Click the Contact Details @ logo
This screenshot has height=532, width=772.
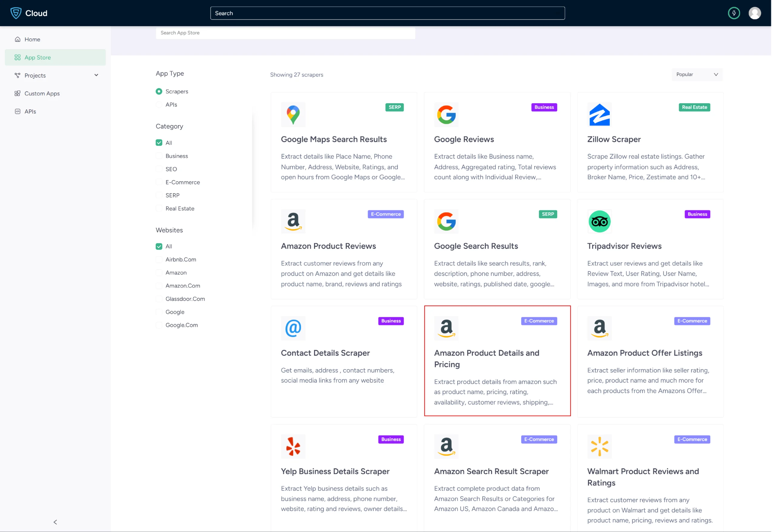coord(293,328)
